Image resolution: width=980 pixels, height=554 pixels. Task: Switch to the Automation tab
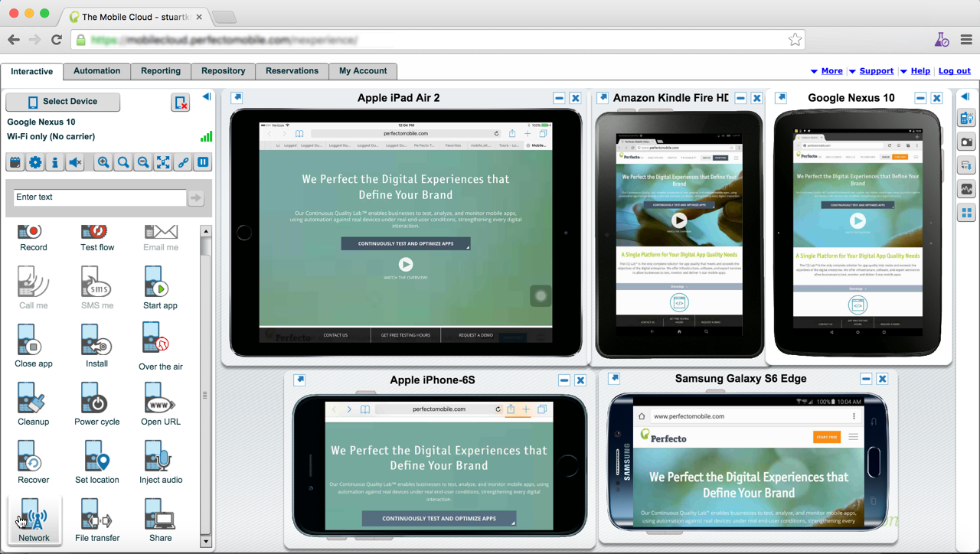[97, 71]
